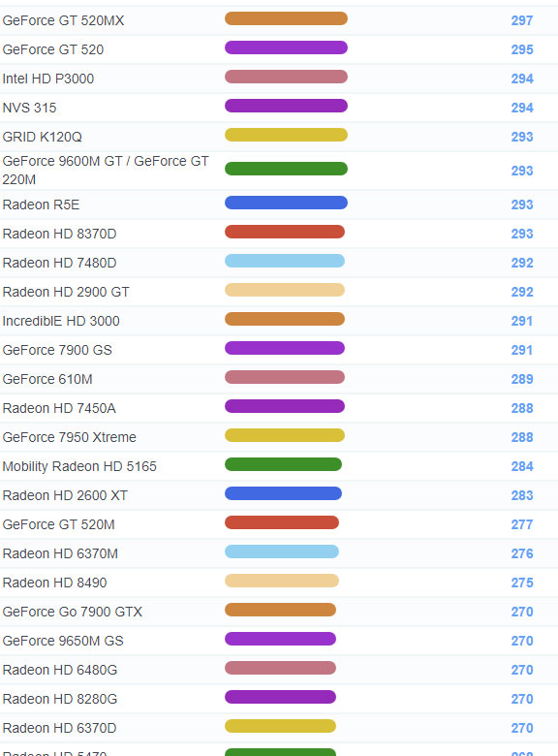Click score 295 for GeForce GT 520

pyautogui.click(x=522, y=49)
